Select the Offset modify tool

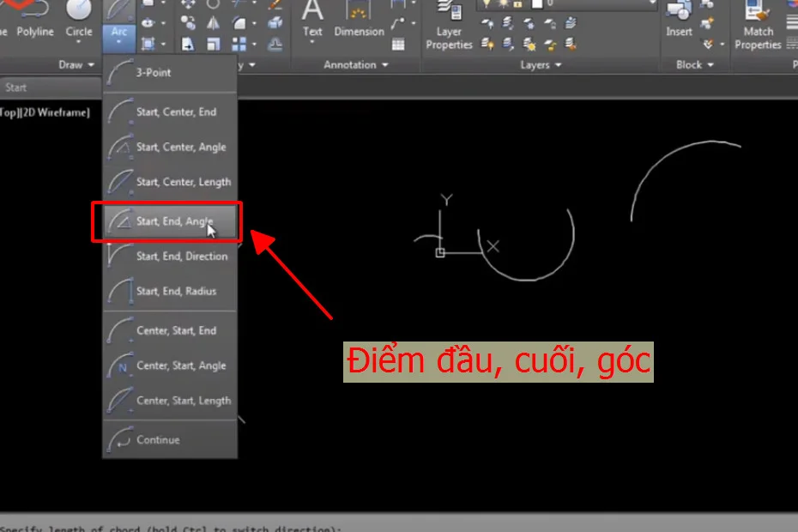(x=275, y=45)
